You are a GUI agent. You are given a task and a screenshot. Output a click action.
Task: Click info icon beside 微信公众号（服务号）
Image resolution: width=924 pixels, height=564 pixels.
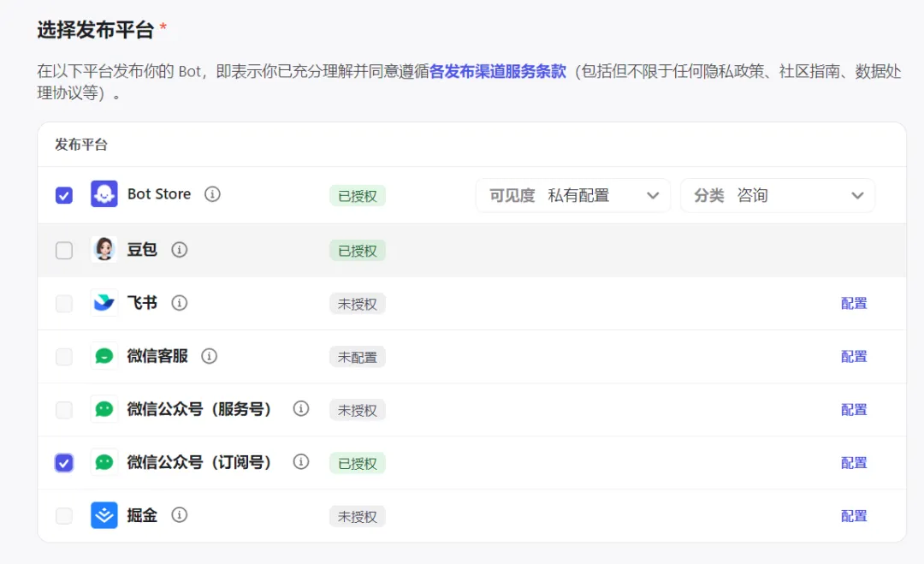point(301,409)
